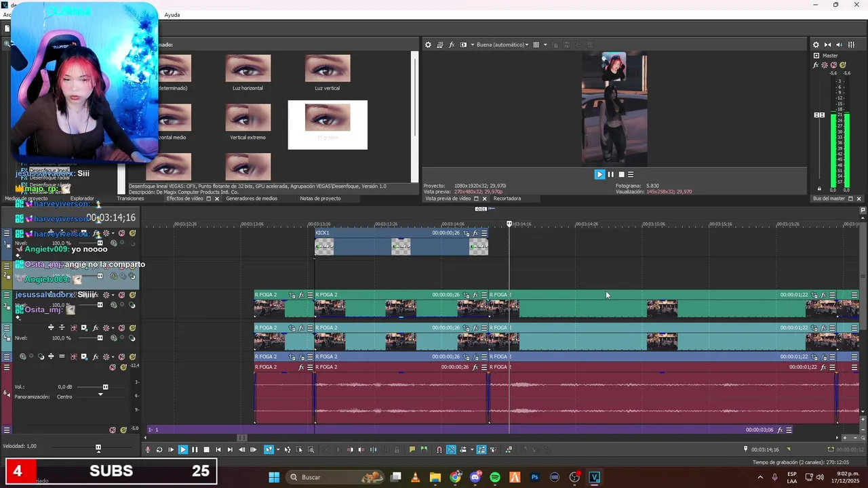Open auto ripple dropdown arrow

pyautogui.click(x=471, y=449)
